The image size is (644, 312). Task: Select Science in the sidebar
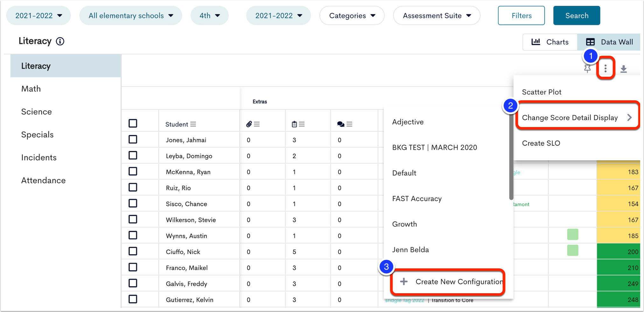(x=66, y=112)
